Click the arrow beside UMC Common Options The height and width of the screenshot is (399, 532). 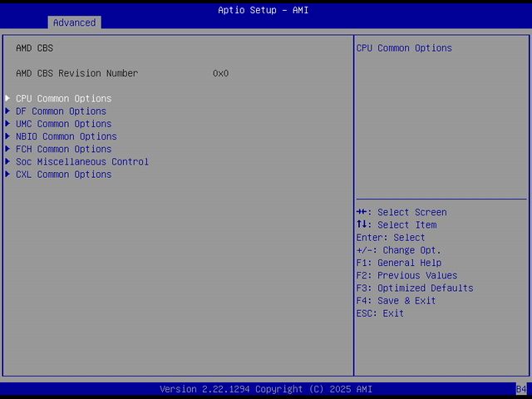click(7, 124)
